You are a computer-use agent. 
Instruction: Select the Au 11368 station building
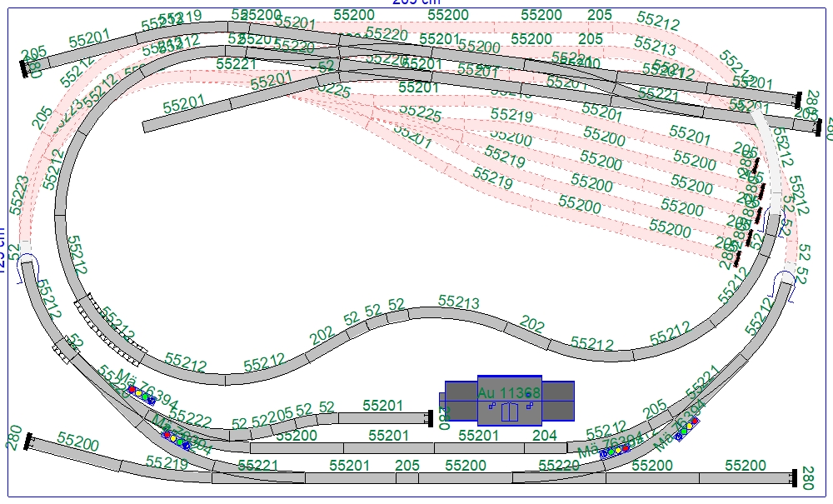(509, 402)
